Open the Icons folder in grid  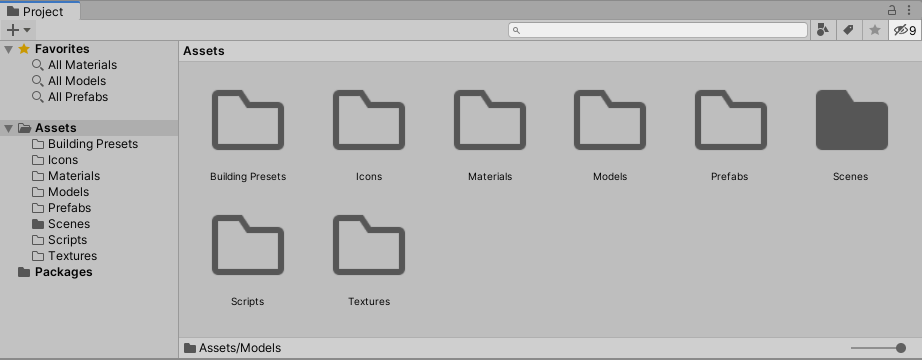click(369, 120)
